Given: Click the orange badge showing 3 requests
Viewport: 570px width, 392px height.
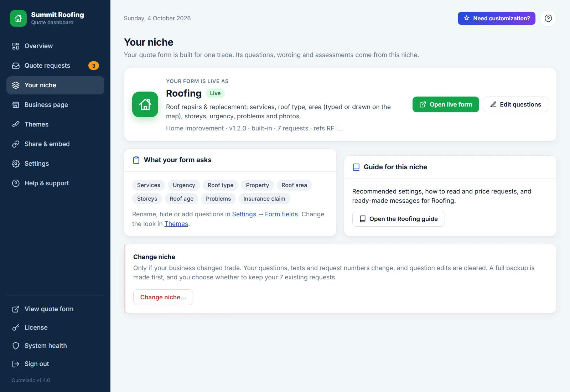Looking at the screenshot, I should click(94, 66).
